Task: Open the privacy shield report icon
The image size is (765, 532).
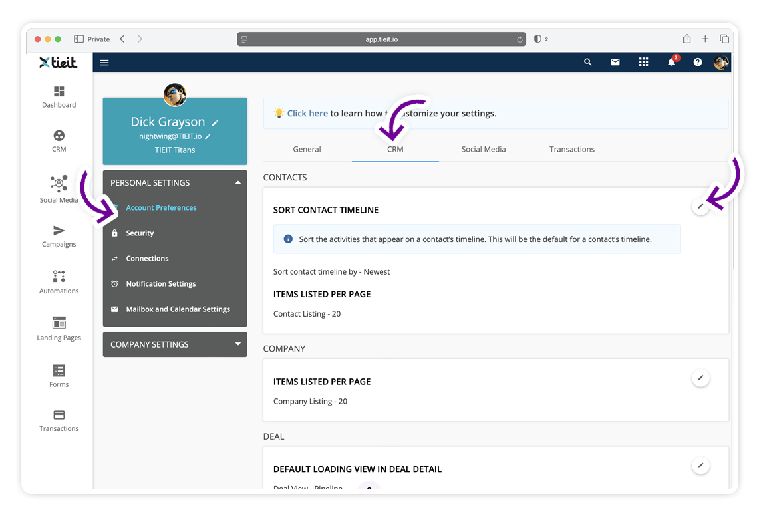Action: [x=537, y=39]
